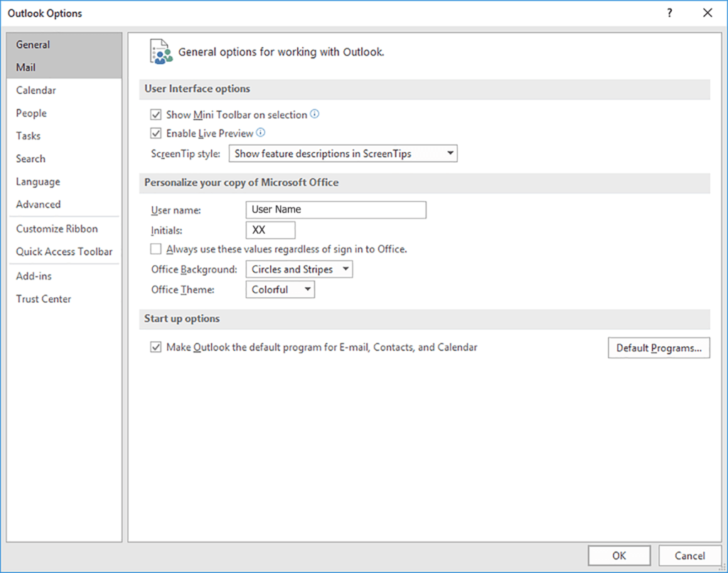Open the Customize Ribbon category
728x573 pixels.
coord(57,229)
